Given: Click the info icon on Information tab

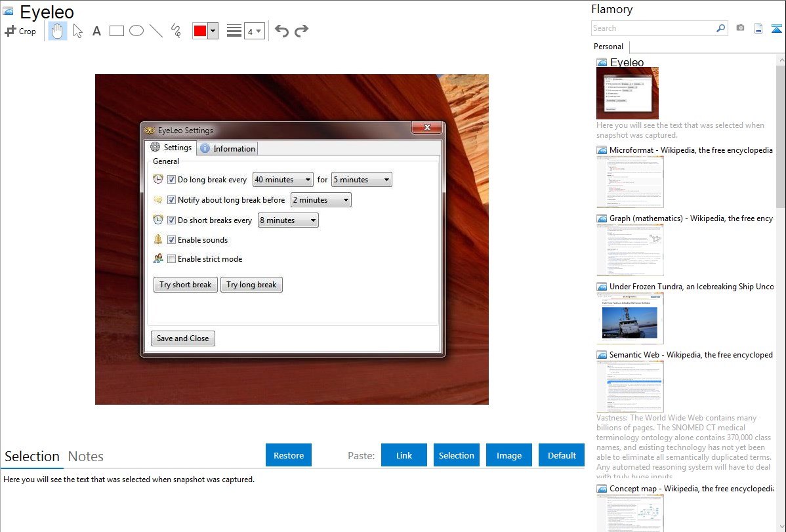Looking at the screenshot, I should click(x=205, y=148).
